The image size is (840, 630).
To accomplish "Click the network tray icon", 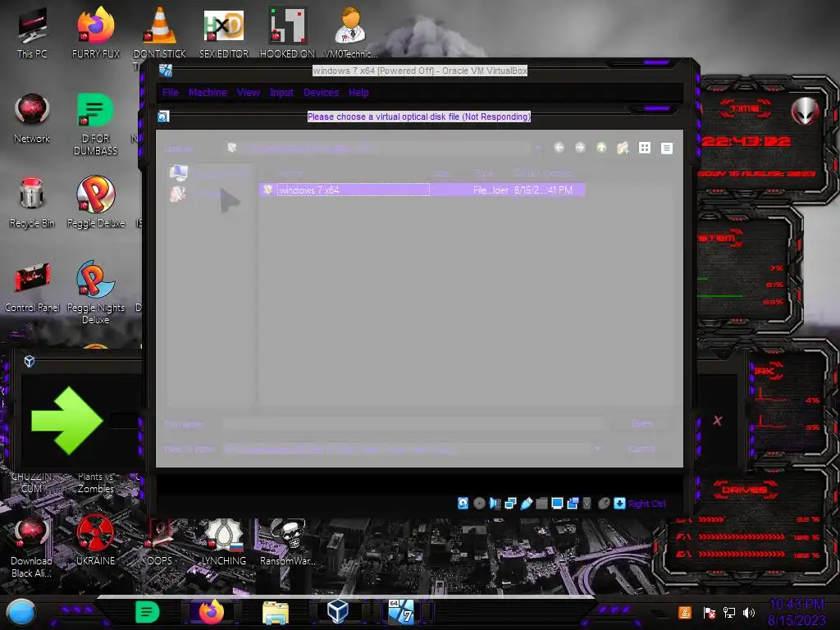I will tap(728, 612).
